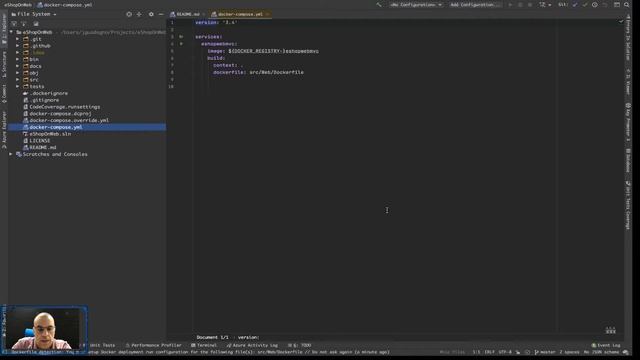640x360 pixels.
Task: Click the gutter icon next to the services line
Action: [x=181, y=37]
